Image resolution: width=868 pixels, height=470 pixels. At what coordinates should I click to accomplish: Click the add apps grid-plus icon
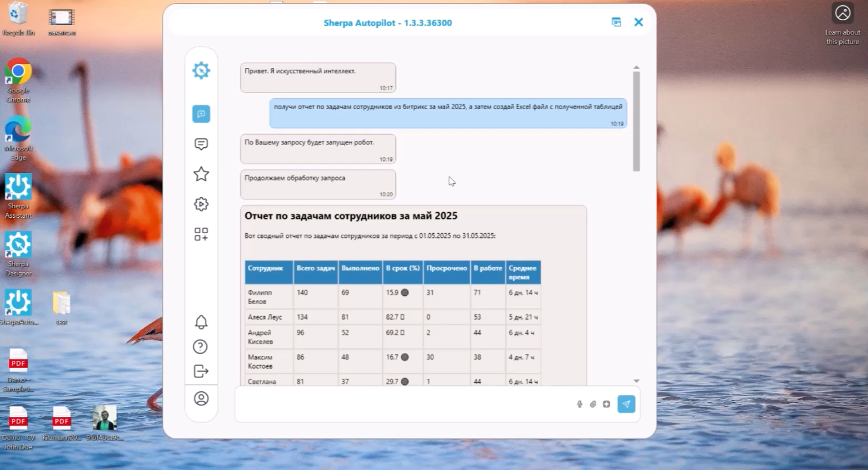(x=201, y=234)
